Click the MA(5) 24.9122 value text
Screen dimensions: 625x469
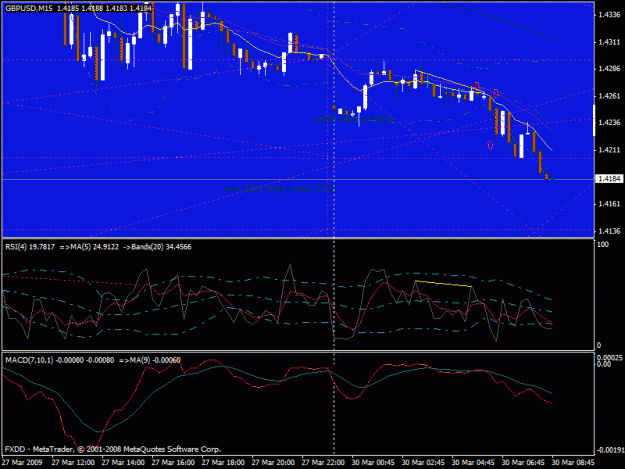(x=93, y=247)
